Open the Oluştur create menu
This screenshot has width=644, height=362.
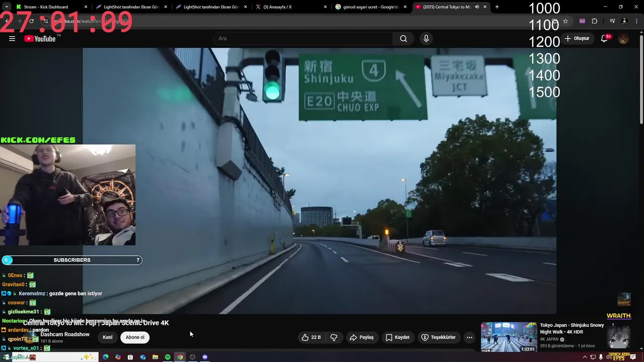[x=577, y=39]
